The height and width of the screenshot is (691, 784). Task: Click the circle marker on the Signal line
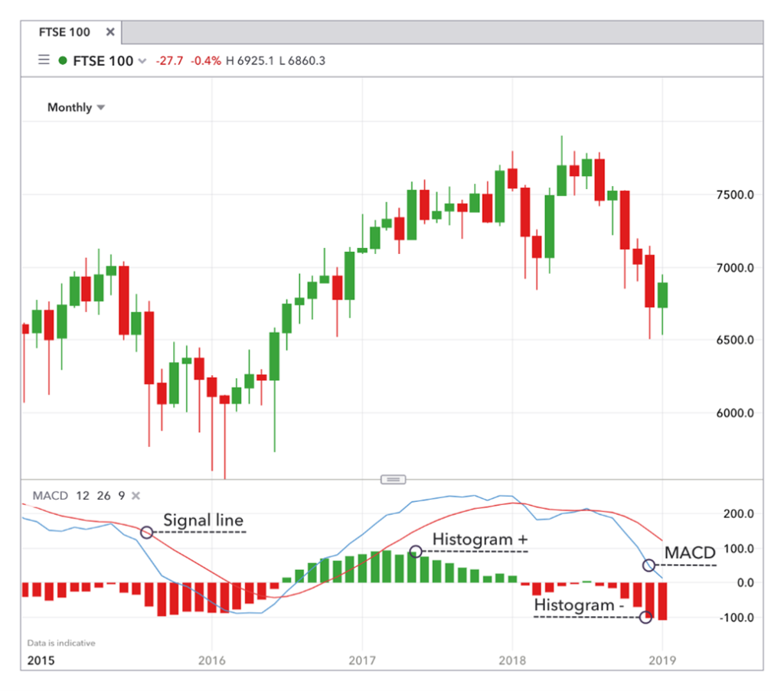pyautogui.click(x=147, y=532)
